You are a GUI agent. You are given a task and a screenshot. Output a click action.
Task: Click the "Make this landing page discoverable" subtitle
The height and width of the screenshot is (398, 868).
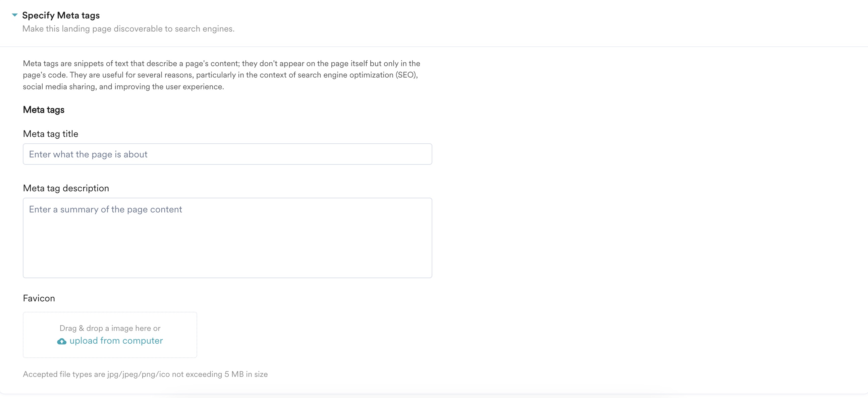tap(128, 29)
